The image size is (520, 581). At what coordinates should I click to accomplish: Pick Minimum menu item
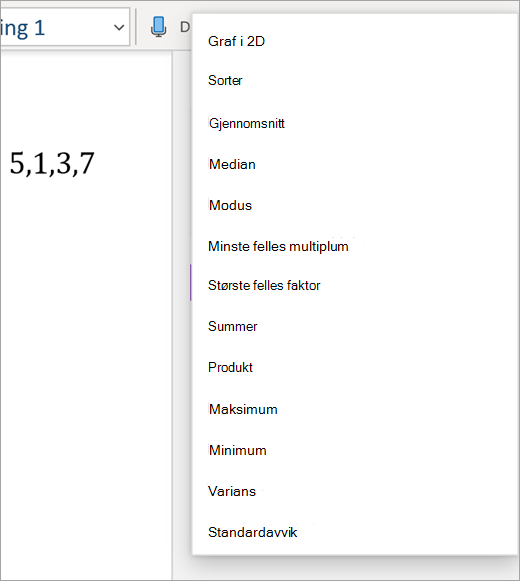point(238,451)
